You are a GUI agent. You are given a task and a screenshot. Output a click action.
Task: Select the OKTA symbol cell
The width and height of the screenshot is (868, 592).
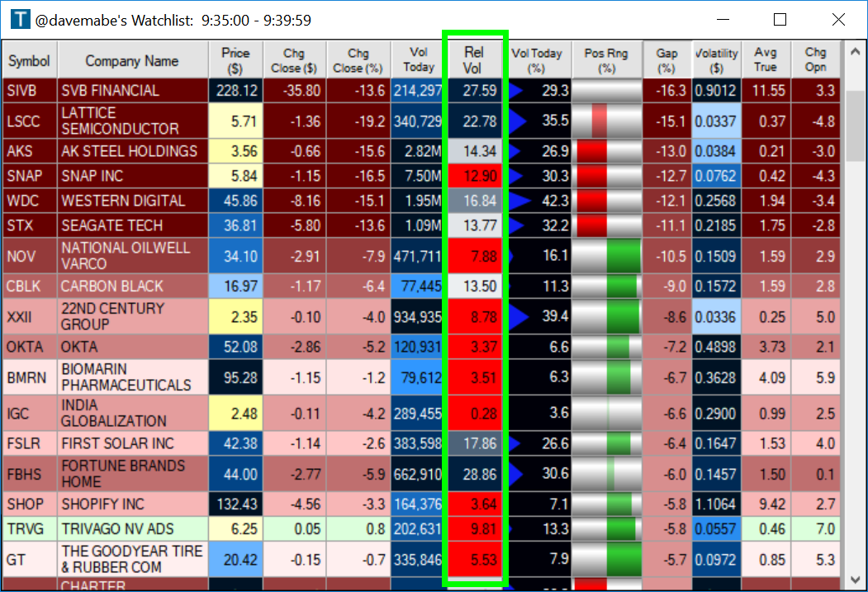click(x=30, y=347)
